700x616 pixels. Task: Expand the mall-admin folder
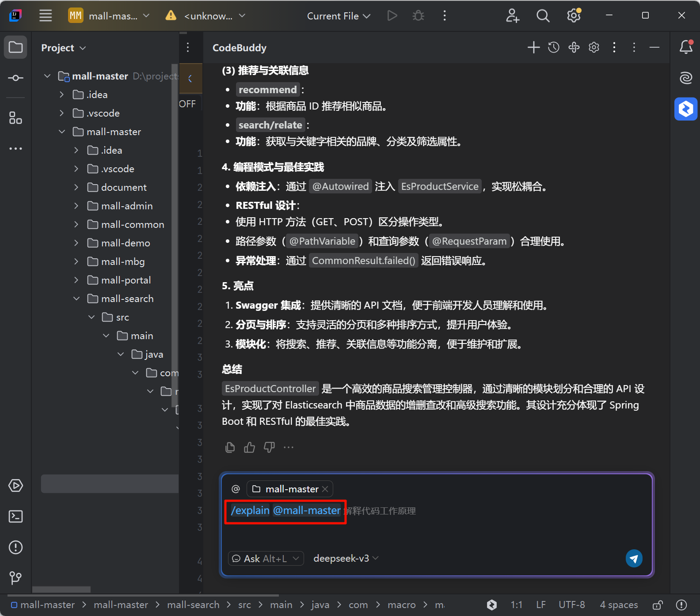(x=76, y=206)
